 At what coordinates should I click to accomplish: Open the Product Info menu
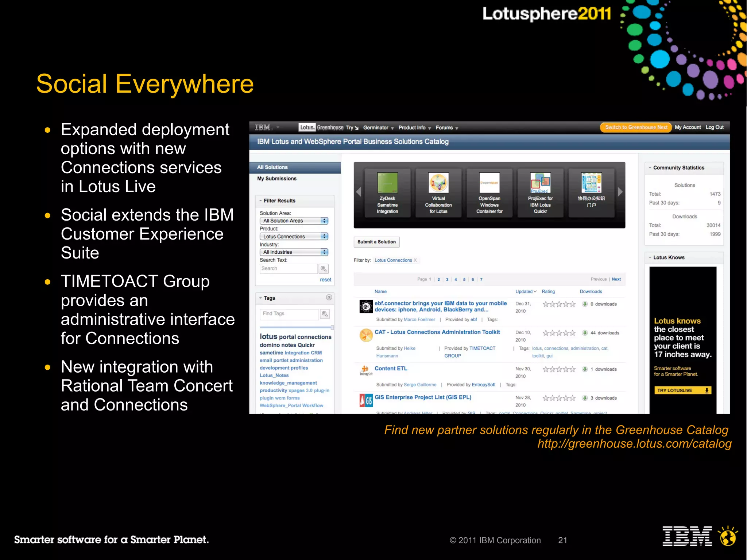point(415,128)
